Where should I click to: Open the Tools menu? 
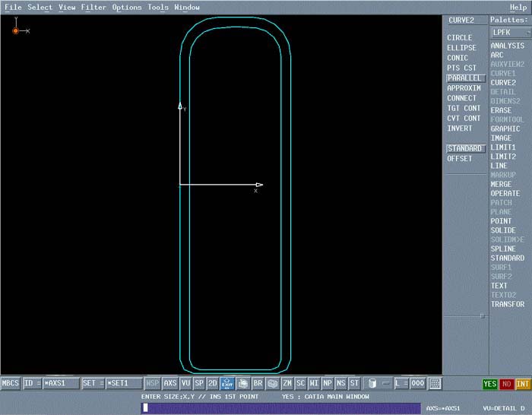pyautogui.click(x=158, y=8)
